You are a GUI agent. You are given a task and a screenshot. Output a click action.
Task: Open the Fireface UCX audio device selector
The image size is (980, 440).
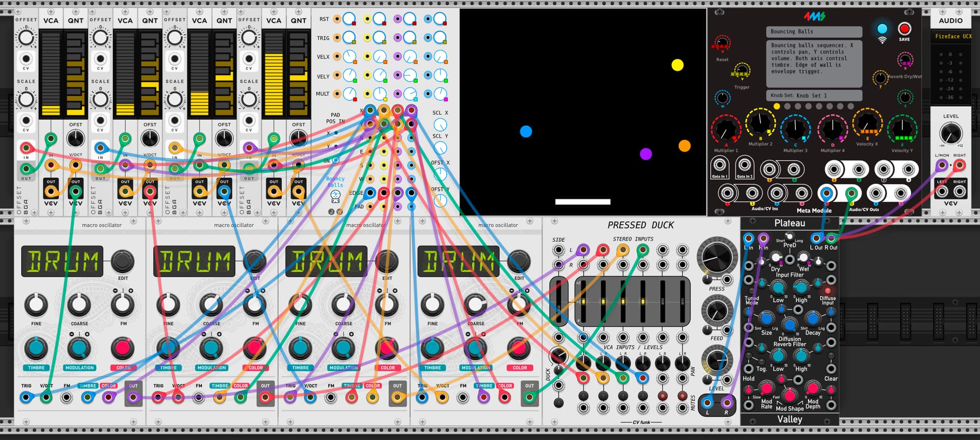[x=951, y=36]
